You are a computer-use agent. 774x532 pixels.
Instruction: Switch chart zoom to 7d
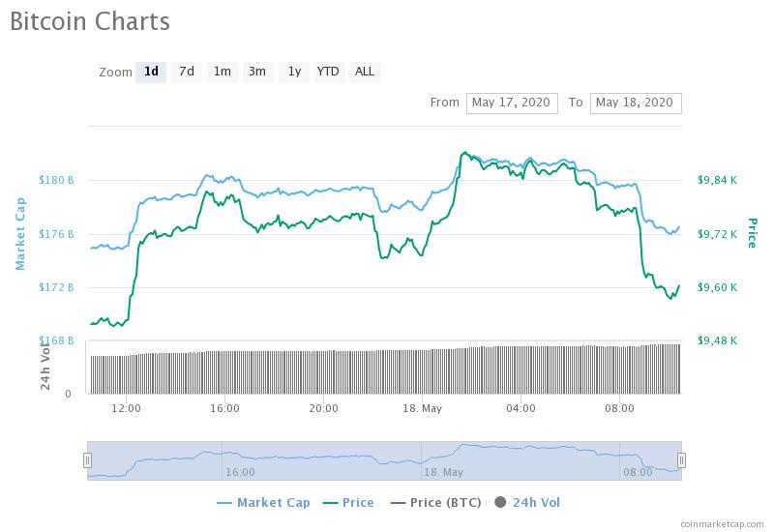[x=187, y=72]
